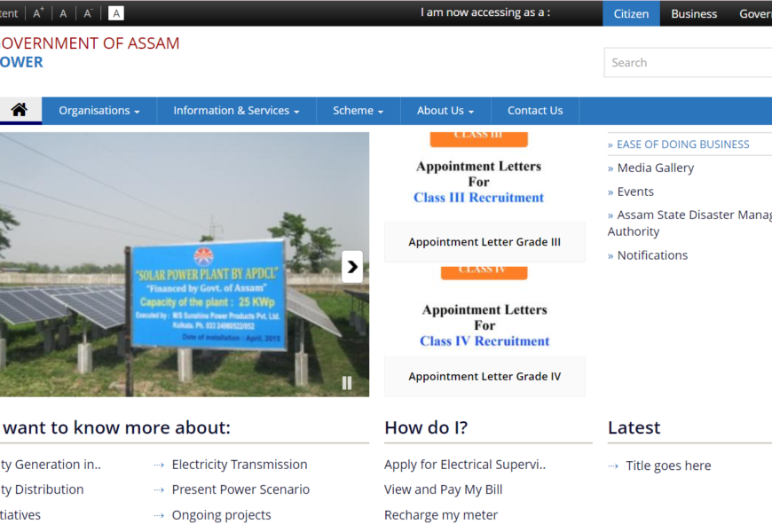
Task: Decrease font size with A- button
Action: coord(88,13)
